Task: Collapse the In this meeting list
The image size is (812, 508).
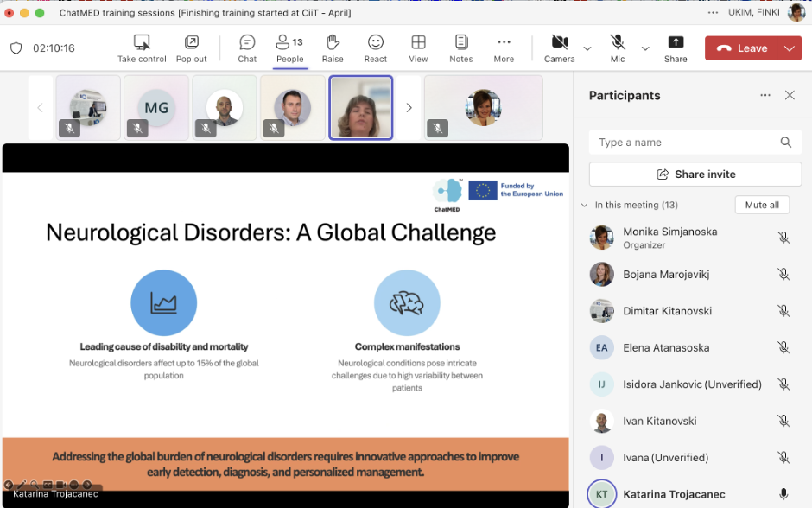Action: coord(585,206)
